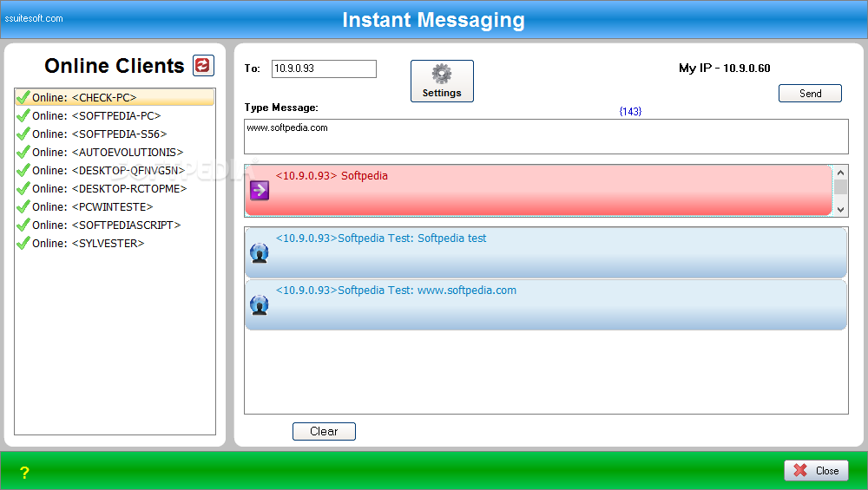Click the 'Type Message:' label

click(281, 108)
